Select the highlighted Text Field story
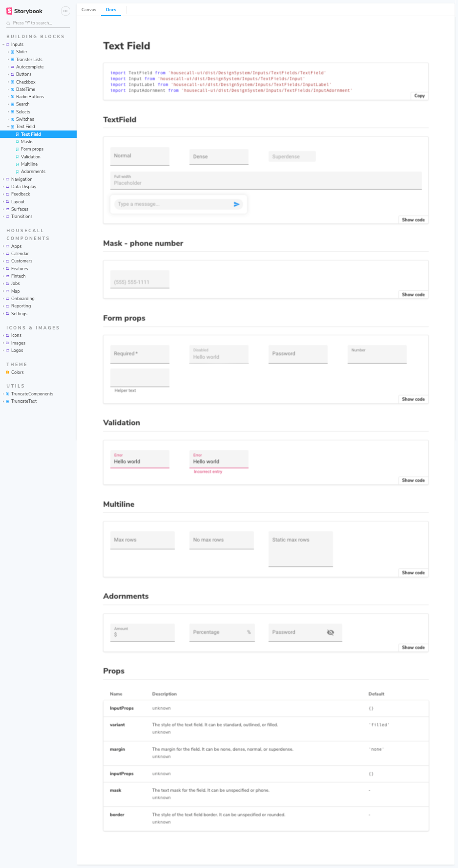 38,134
